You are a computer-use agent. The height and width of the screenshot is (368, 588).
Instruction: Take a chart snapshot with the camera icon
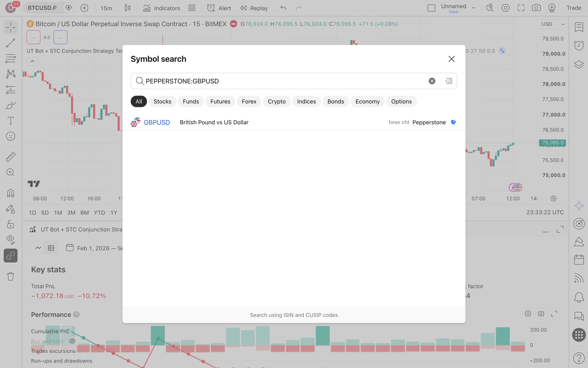coord(536,8)
